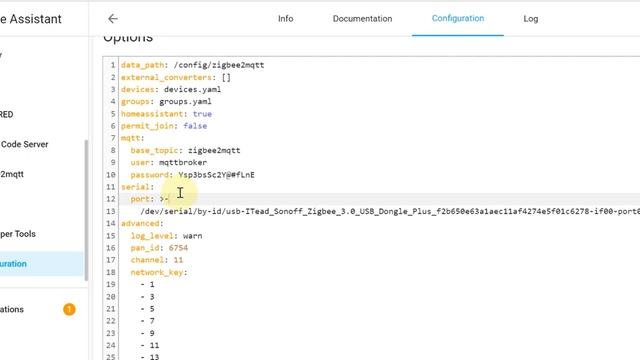Click the external_converters line
Image resolution: width=640 pixels, height=360 pixels.
176,77
